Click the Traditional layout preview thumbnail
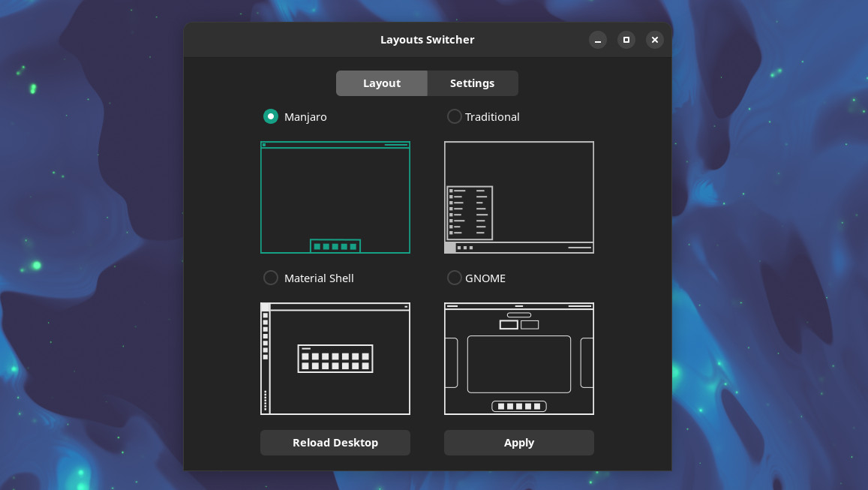The height and width of the screenshot is (490, 868). 518,197
